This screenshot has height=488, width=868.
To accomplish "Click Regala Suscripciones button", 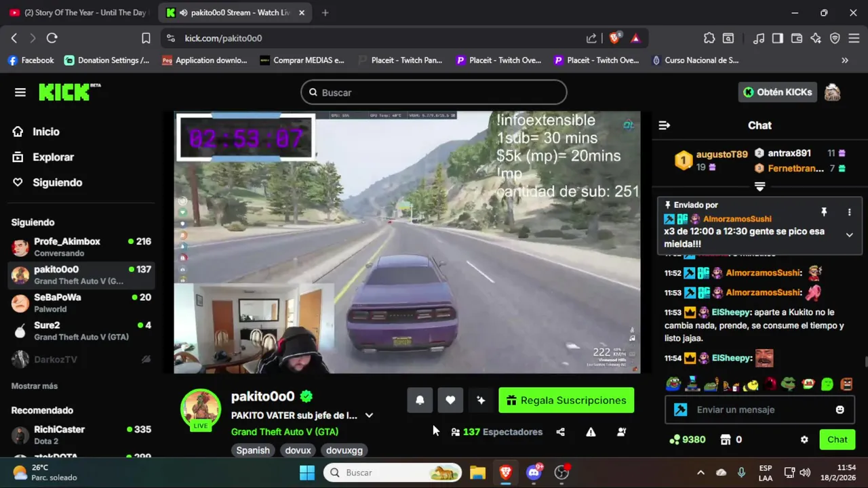I will pos(566,400).
